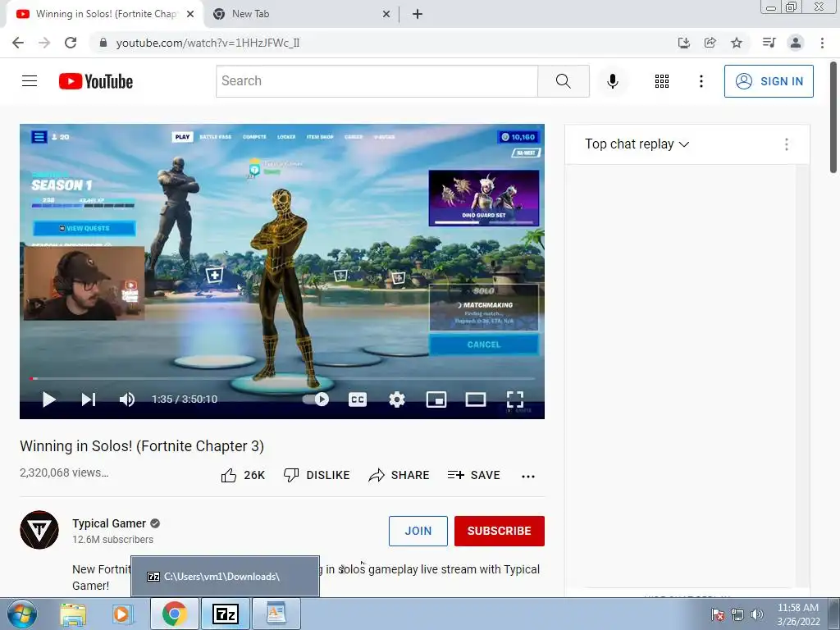840x630 pixels.
Task: Click the install app icon in address bar
Action: pyautogui.click(x=683, y=43)
